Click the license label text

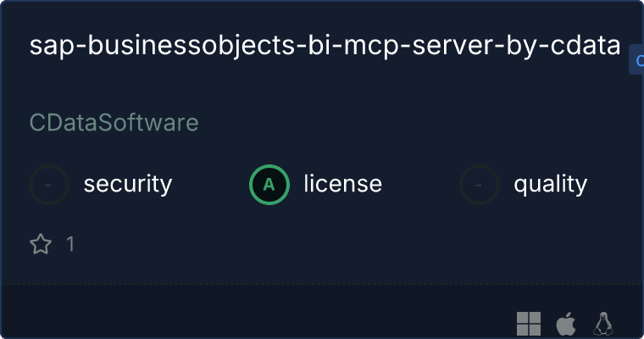(x=343, y=184)
